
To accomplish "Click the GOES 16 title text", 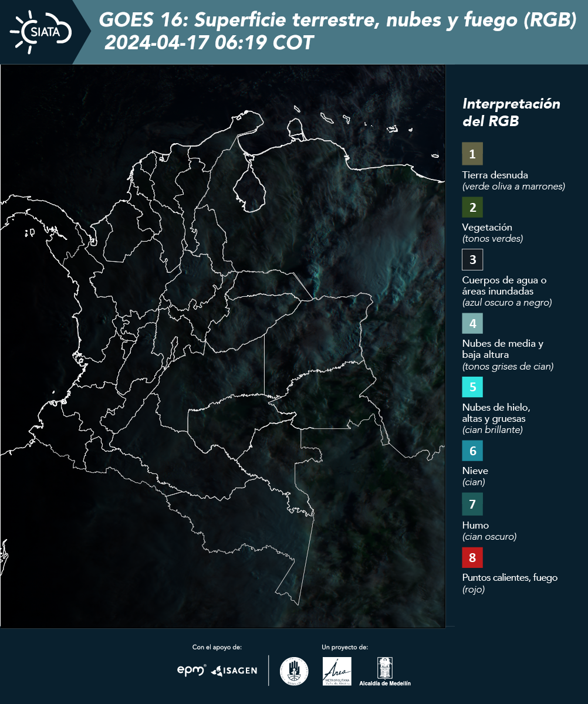I will click(x=337, y=21).
